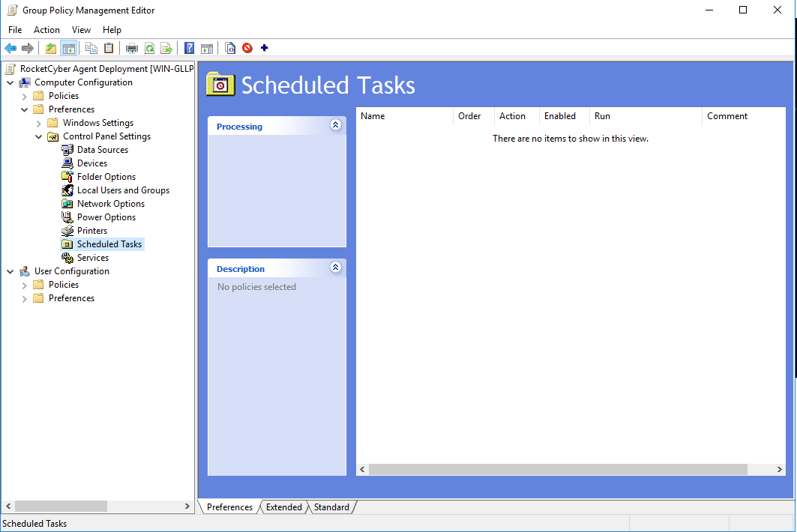
Task: Toggle the show/hide action pane icon
Action: point(207,48)
